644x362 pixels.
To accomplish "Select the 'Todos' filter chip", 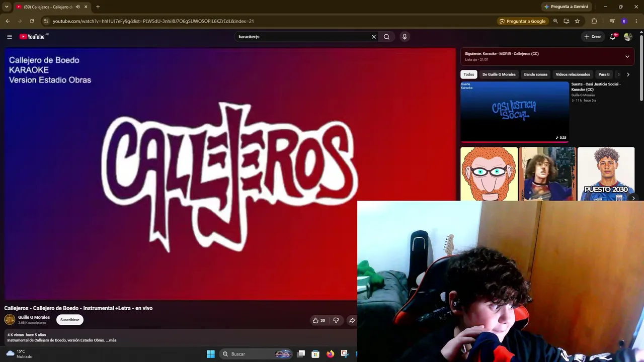I will (x=469, y=74).
